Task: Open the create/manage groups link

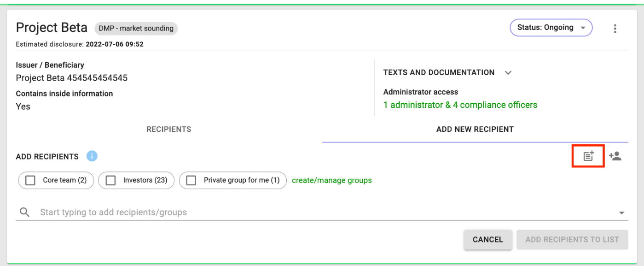Action: 332,180
